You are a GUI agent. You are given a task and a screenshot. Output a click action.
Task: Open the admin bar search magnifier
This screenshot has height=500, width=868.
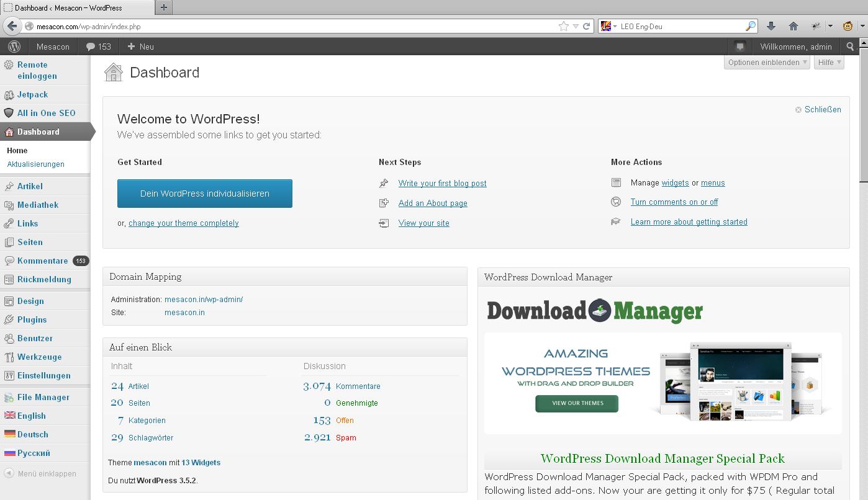pos(850,47)
